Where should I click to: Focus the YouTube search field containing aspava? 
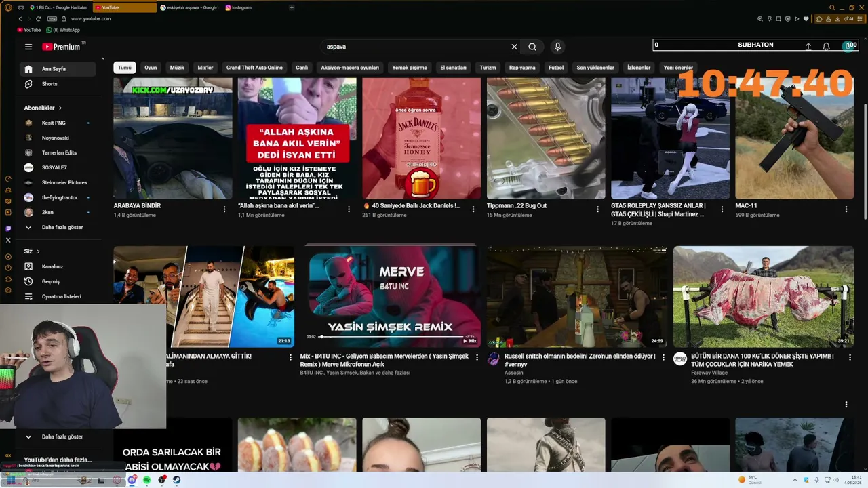417,47
